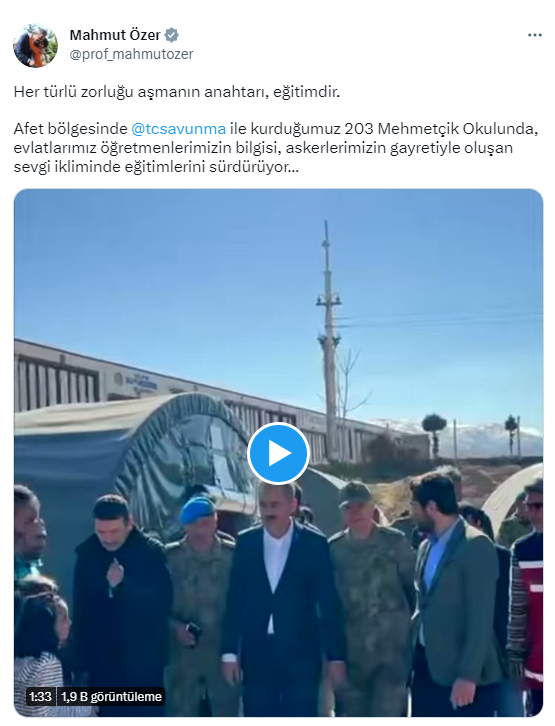Click the tweet paragraph starting with Afet bölgesinde
The height and width of the screenshot is (726, 555).
(276, 148)
